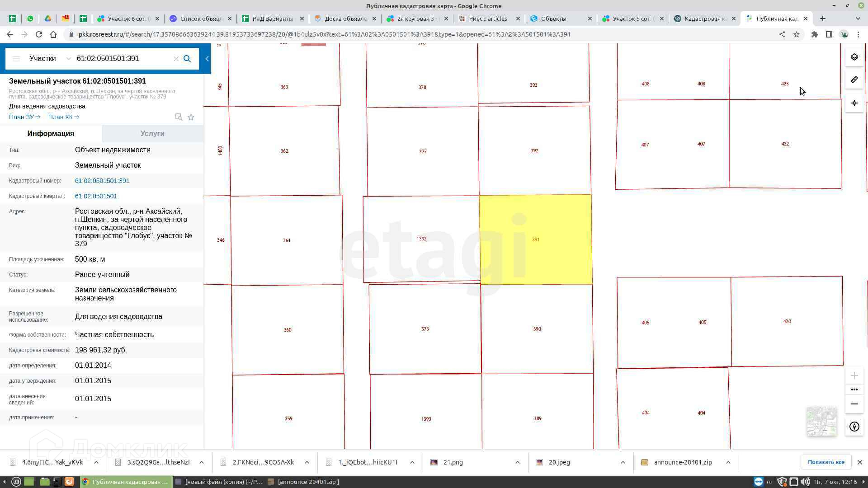This screenshot has width=868, height=488.
Task: Open the Участки type dropdown
Action: 50,59
